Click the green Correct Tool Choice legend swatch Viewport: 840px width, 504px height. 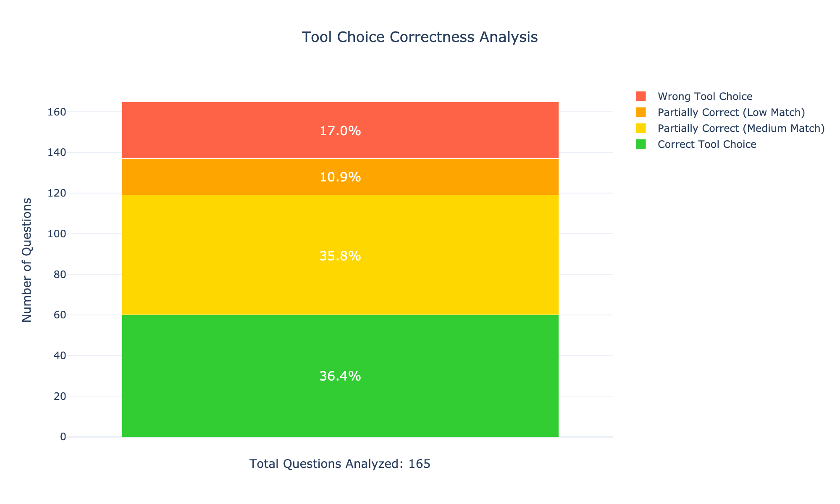(x=641, y=144)
